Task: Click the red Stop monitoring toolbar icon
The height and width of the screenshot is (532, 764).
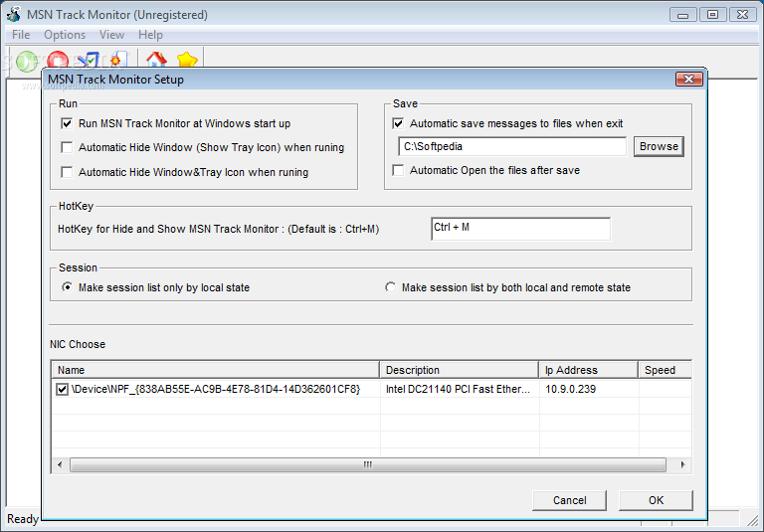Action: pos(58,60)
